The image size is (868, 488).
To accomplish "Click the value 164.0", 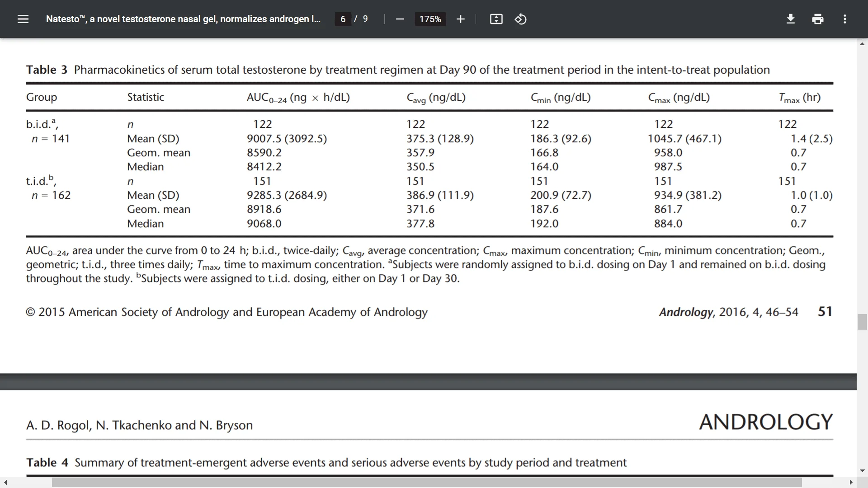I will (x=544, y=167).
